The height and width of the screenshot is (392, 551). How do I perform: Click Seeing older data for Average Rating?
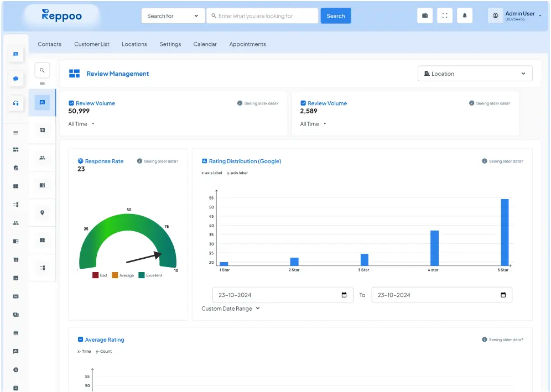point(506,339)
